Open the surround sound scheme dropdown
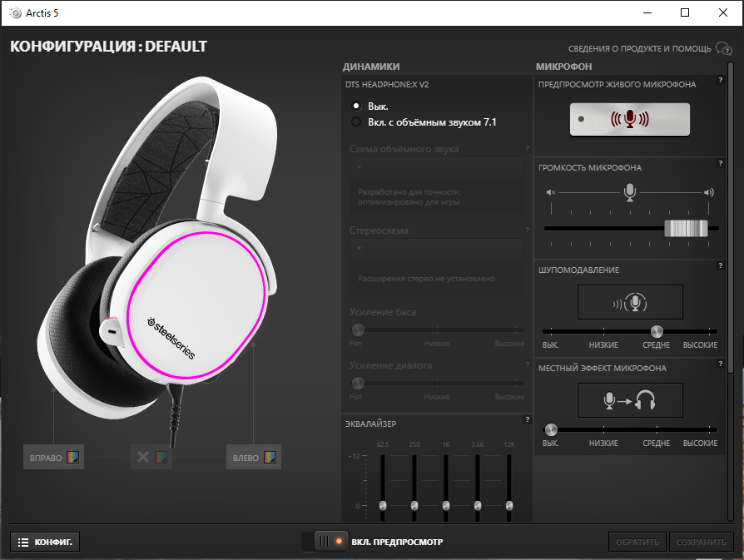Screen dimensions: 744x560 point(437,167)
